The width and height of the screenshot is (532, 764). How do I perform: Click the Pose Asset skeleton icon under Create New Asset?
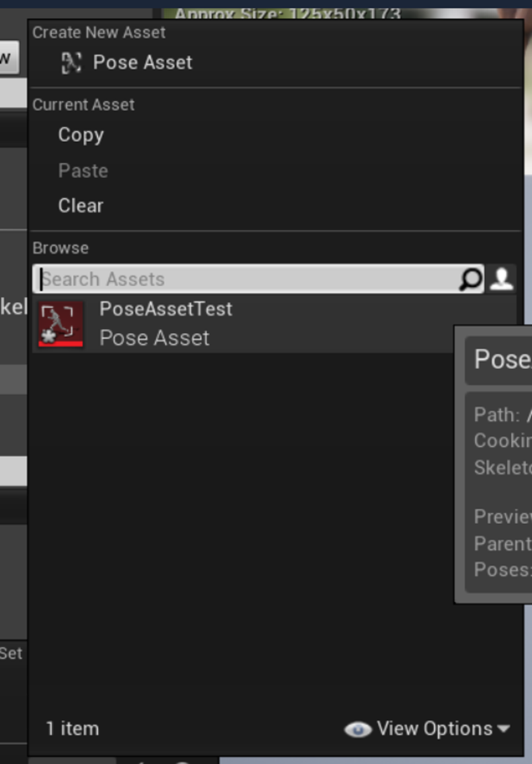tap(71, 63)
